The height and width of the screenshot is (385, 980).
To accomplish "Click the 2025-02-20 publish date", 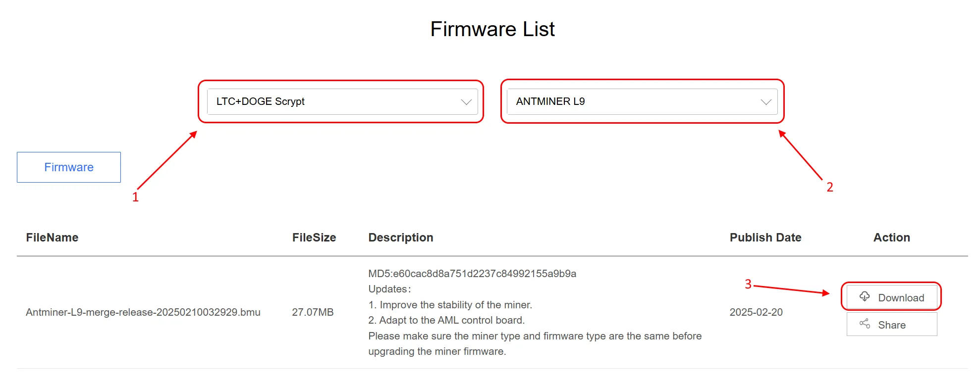I will coord(756,312).
